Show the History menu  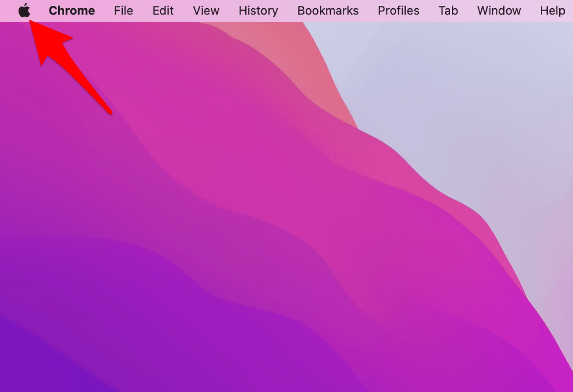[258, 11]
